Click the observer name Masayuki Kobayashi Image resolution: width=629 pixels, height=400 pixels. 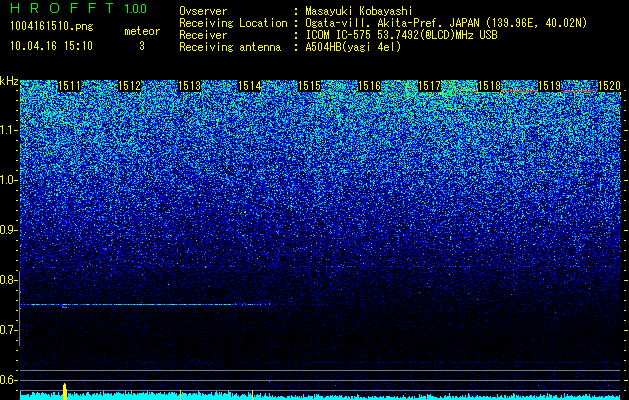click(x=359, y=12)
